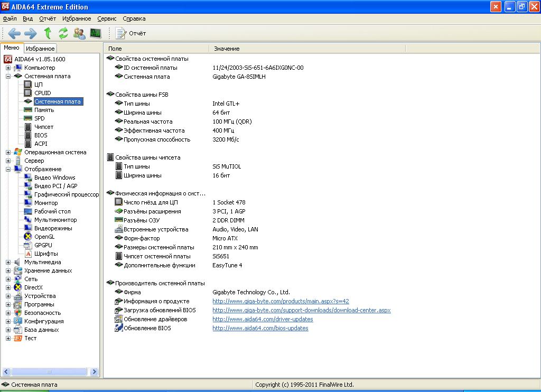
Task: Select the ЦП tree item
Action: coord(38,85)
